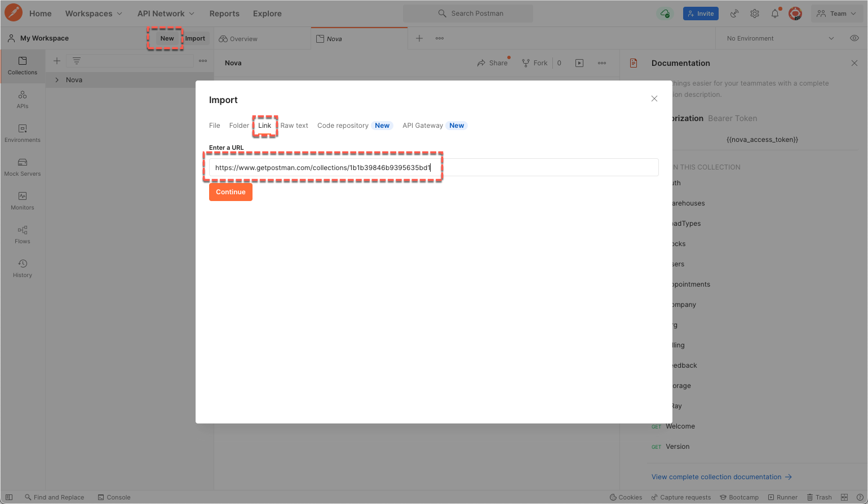
Task: Click the sync status cloud icon
Action: pyautogui.click(x=665, y=14)
